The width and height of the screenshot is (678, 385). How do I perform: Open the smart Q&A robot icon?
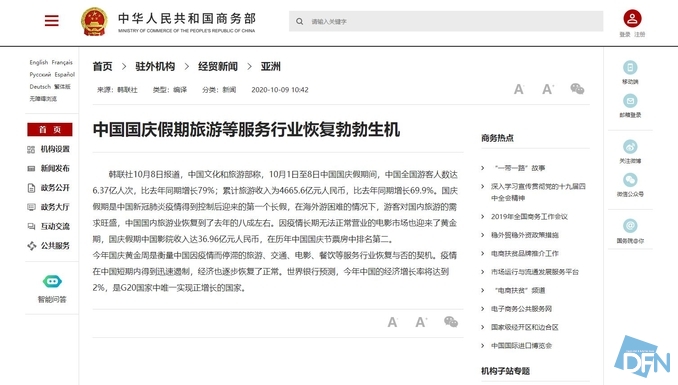coord(52,282)
